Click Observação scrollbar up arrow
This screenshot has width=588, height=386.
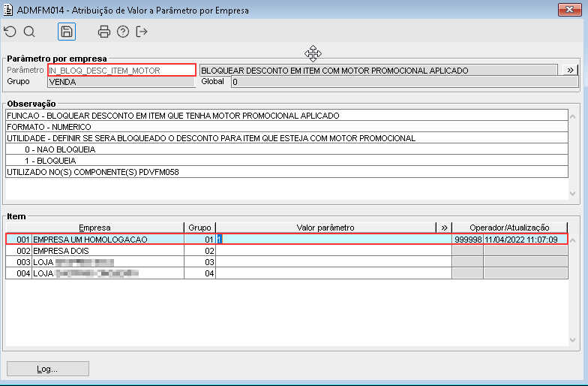tap(573, 116)
